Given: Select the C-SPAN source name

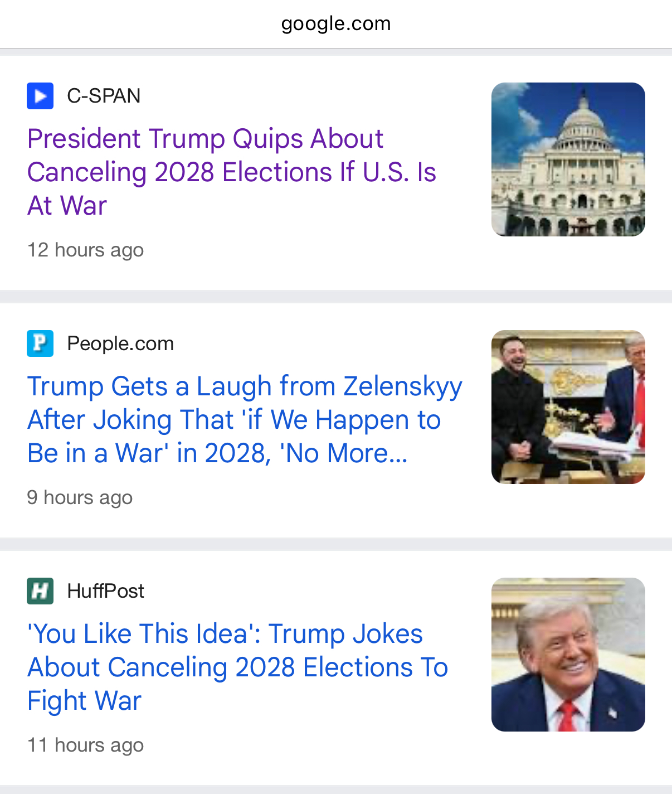Looking at the screenshot, I should pyautogui.click(x=104, y=96).
